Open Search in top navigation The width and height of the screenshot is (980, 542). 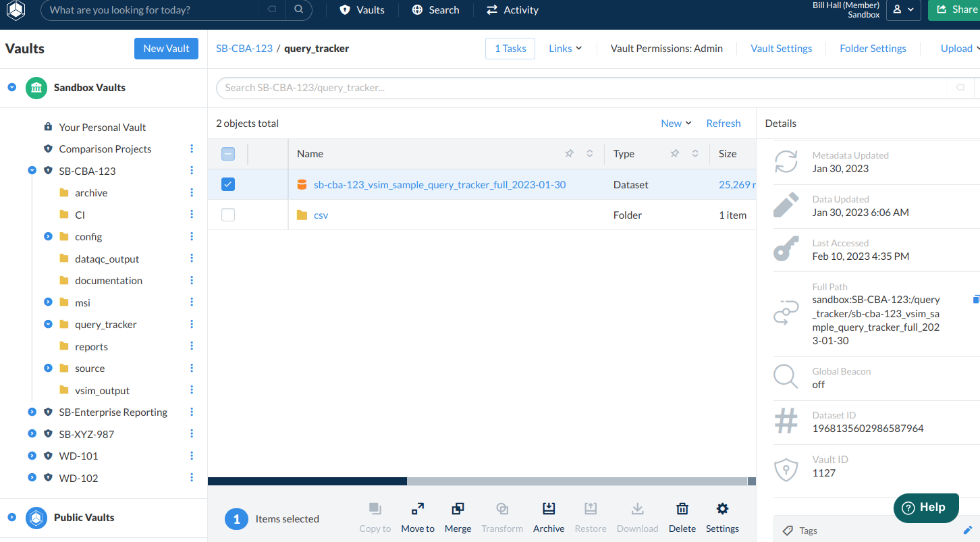pos(435,10)
